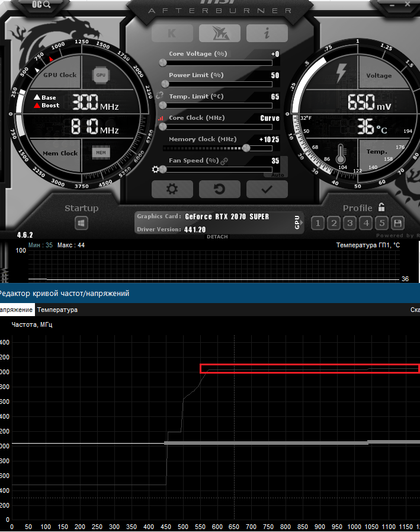Image resolution: width=420 pixels, height=532 pixels.
Task: Click the 300 MHz GPU clock readout
Action: pyautogui.click(x=95, y=102)
